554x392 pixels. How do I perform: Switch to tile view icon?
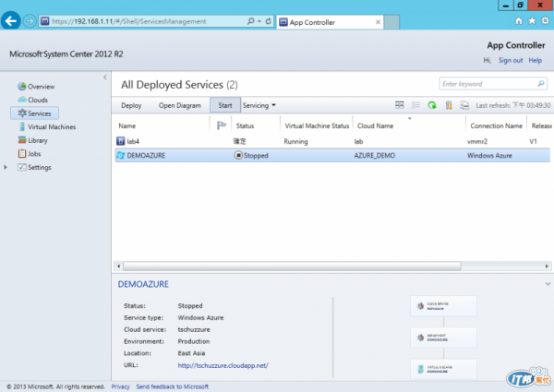click(399, 105)
